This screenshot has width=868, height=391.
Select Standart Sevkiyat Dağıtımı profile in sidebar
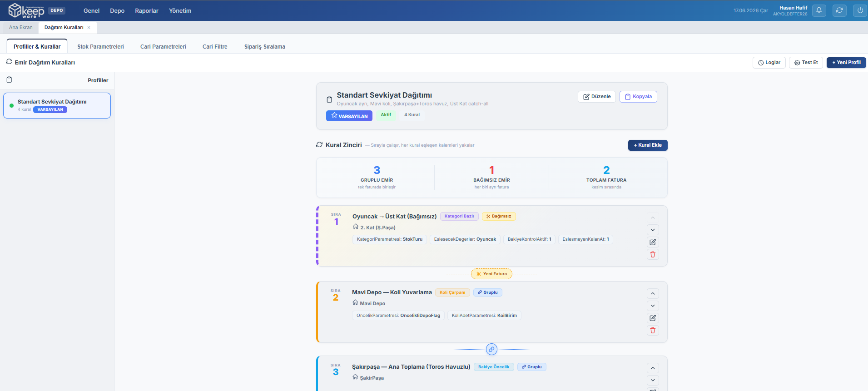click(57, 105)
